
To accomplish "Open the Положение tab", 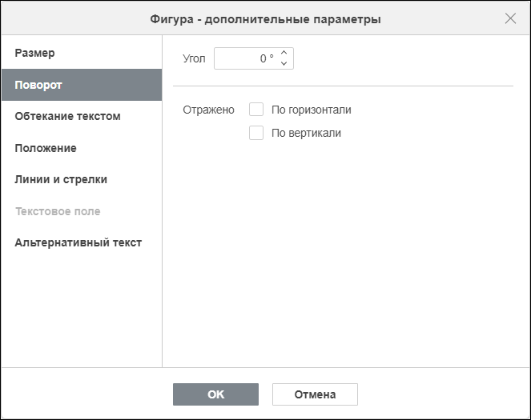I will coord(82,148).
